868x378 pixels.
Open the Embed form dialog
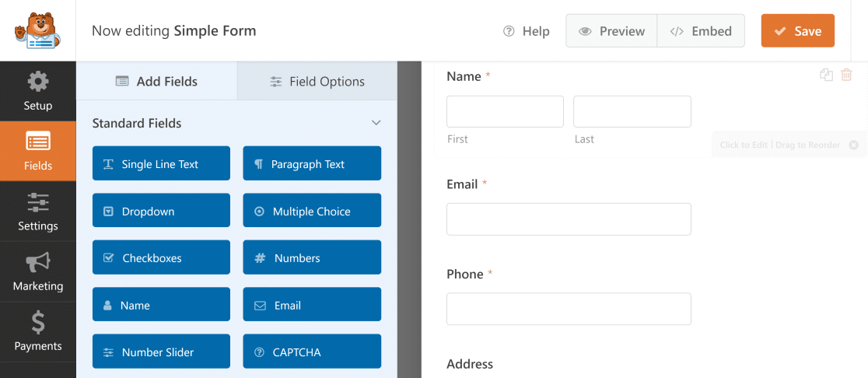click(x=701, y=31)
